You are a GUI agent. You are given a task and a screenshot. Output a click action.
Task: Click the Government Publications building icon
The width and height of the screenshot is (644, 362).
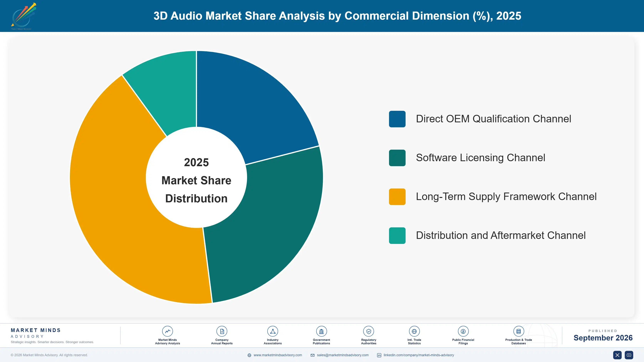coord(321,331)
